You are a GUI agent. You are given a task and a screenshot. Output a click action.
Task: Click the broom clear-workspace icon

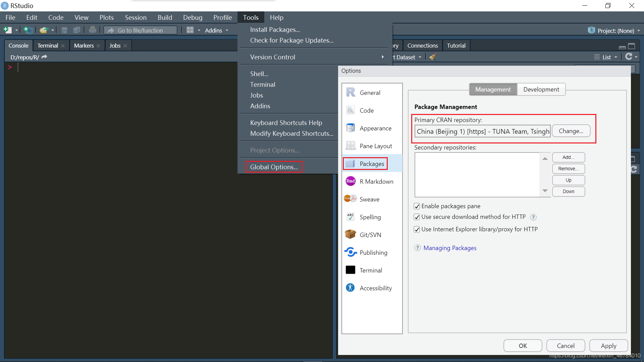tap(433, 57)
